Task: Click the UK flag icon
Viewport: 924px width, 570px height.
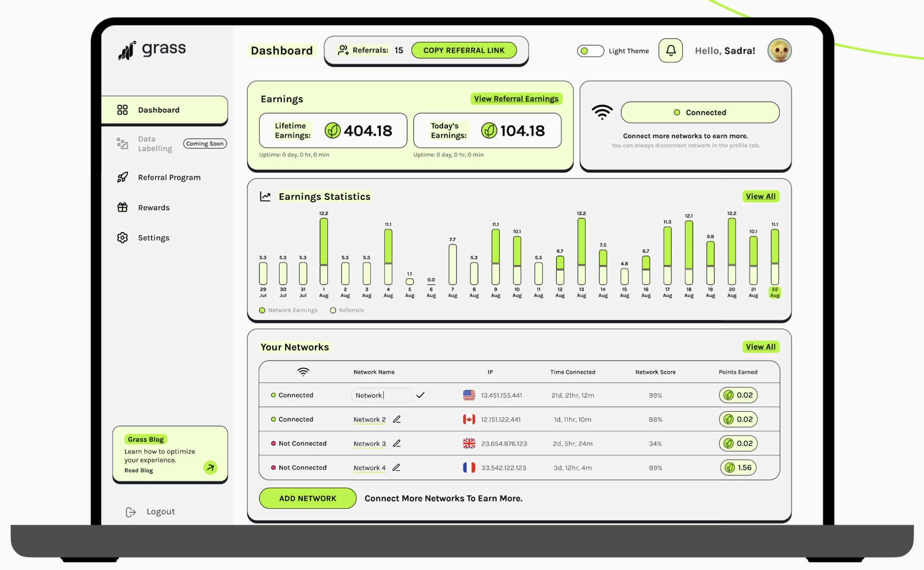Action: 469,443
